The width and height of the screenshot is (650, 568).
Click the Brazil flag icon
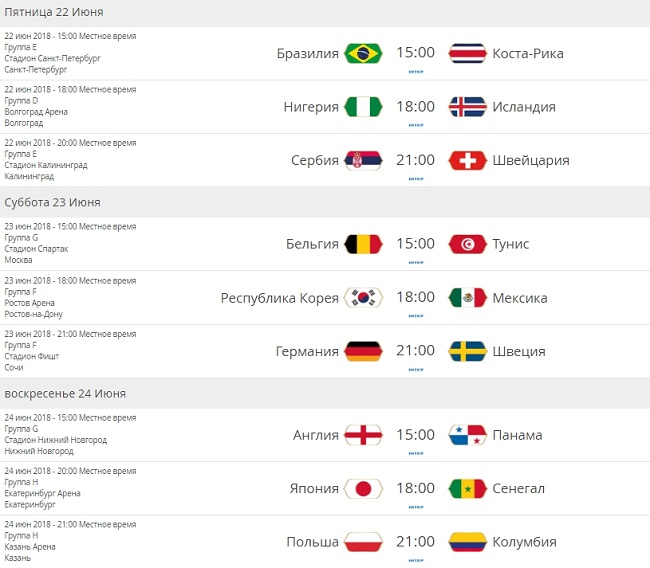pos(362,53)
